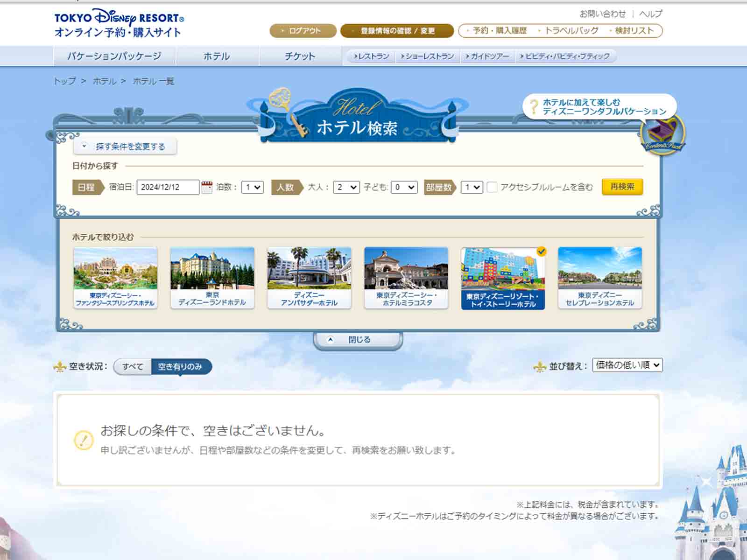
Task: Open the adults count dropdown
Action: 346,187
